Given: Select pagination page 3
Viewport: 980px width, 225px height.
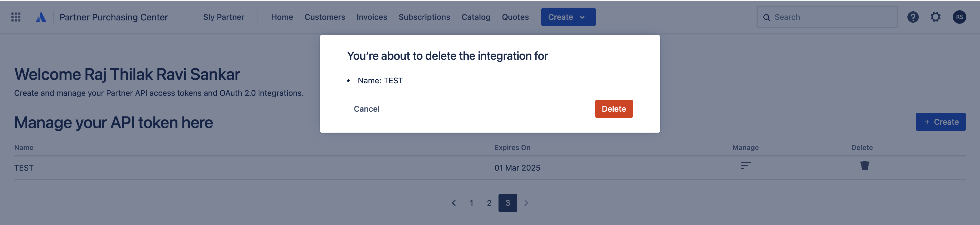Looking at the screenshot, I should tap(508, 203).
